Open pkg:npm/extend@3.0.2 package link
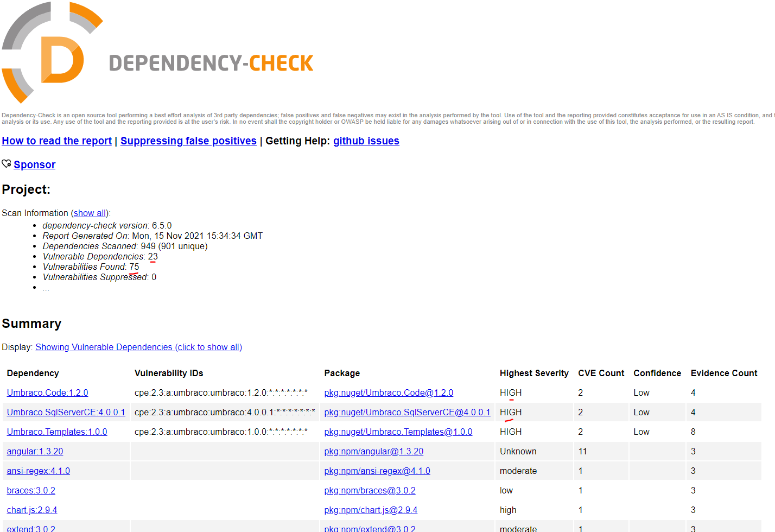The width and height of the screenshot is (775, 532). pyautogui.click(x=370, y=528)
